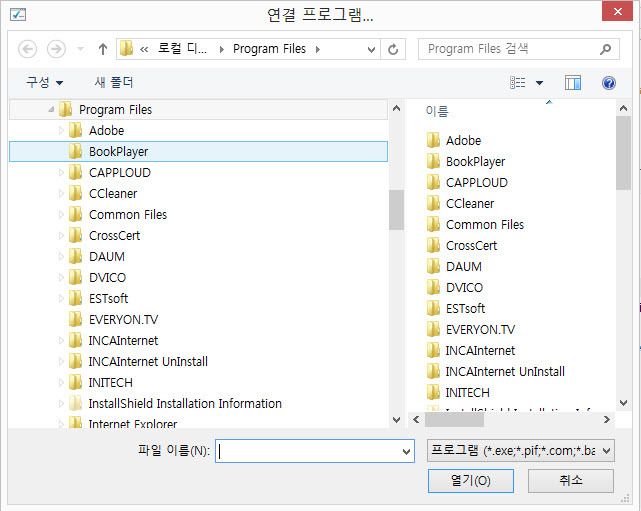Expand the Common Files tree node

(61, 215)
